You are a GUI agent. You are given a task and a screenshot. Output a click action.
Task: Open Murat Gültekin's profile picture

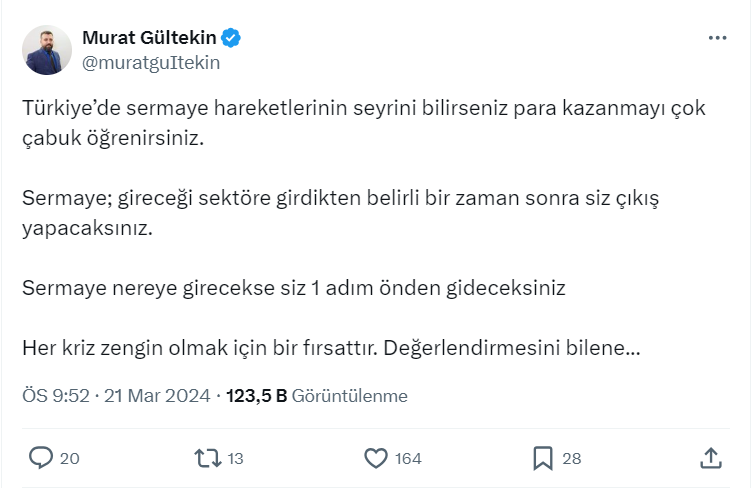[47, 50]
